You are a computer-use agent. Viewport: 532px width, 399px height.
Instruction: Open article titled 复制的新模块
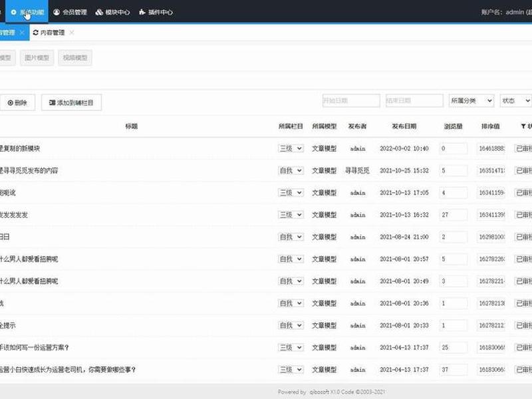click(20, 148)
